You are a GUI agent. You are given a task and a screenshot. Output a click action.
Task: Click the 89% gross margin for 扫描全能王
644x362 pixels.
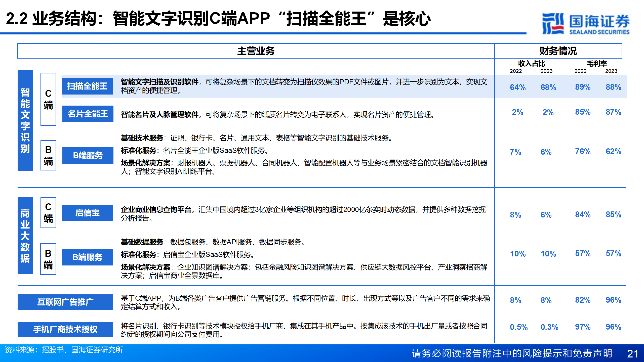(x=583, y=87)
